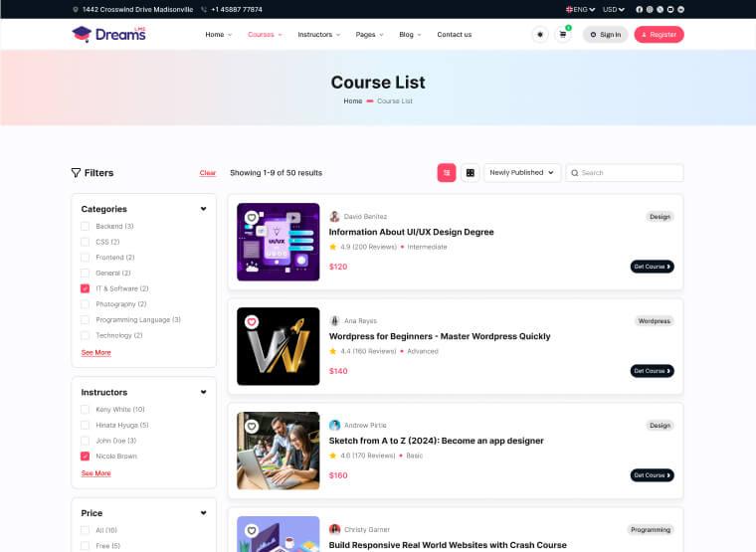Get Course for Sketch from A to Z

652,475
